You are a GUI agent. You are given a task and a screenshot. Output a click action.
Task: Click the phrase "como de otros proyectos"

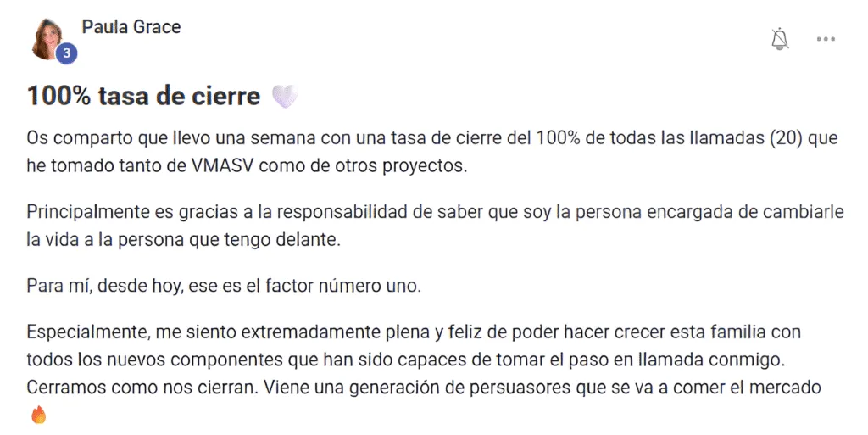click(x=363, y=165)
